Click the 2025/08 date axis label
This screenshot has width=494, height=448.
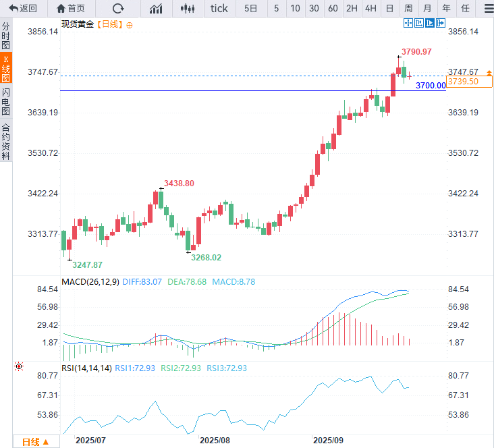215,441
